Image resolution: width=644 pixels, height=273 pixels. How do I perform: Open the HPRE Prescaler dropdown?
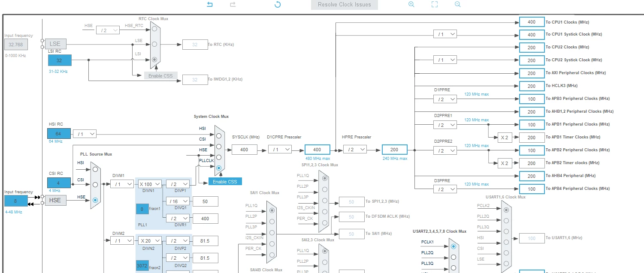355,150
